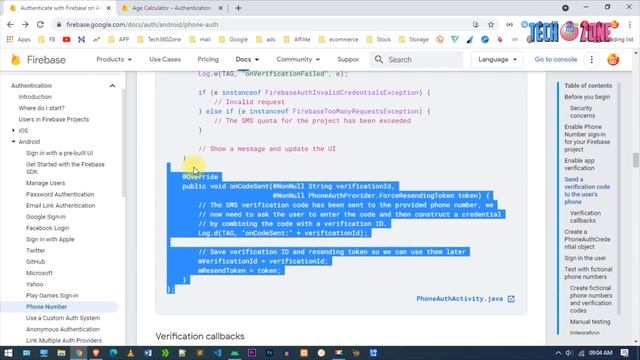
Task: Show hidden system tray icons
Action: (x=558, y=353)
